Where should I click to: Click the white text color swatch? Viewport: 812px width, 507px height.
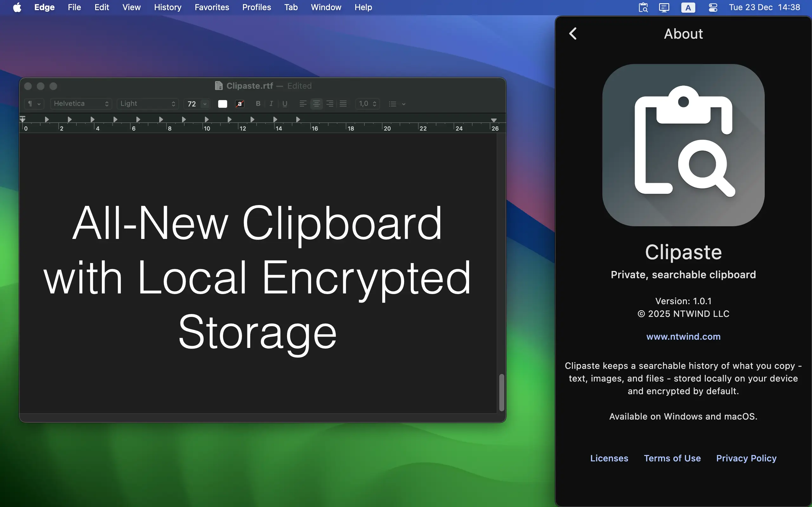[x=222, y=104]
